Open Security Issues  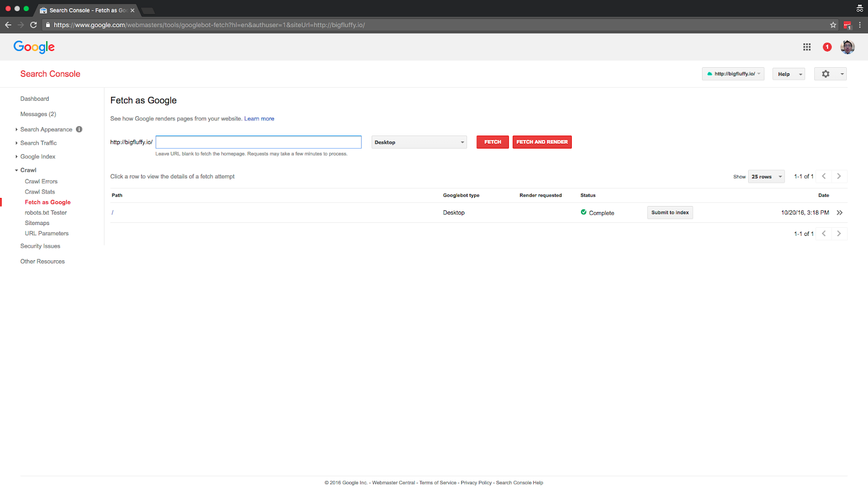click(x=40, y=246)
